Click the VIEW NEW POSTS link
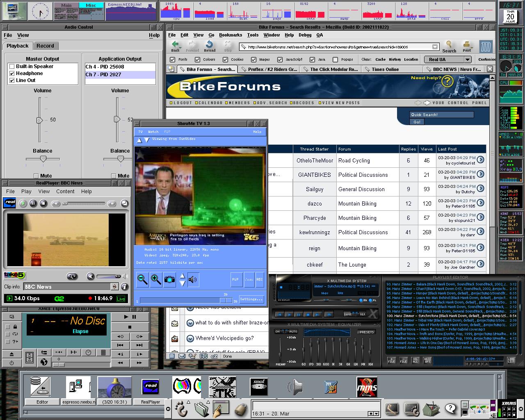 [339, 103]
